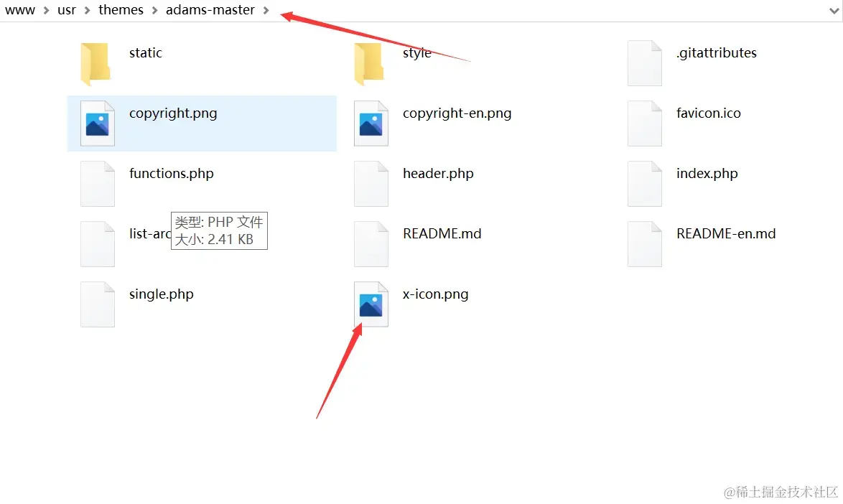Open the chevron after usr breadcrumb
Viewport: 843px width, 504px height.
click(87, 10)
